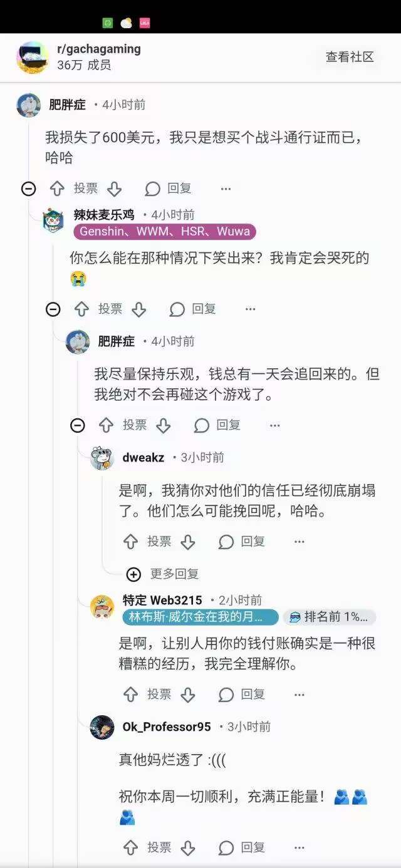This screenshot has height=868, width=401.
Task: Open the r/gachagaming community link
Action: click(x=99, y=49)
